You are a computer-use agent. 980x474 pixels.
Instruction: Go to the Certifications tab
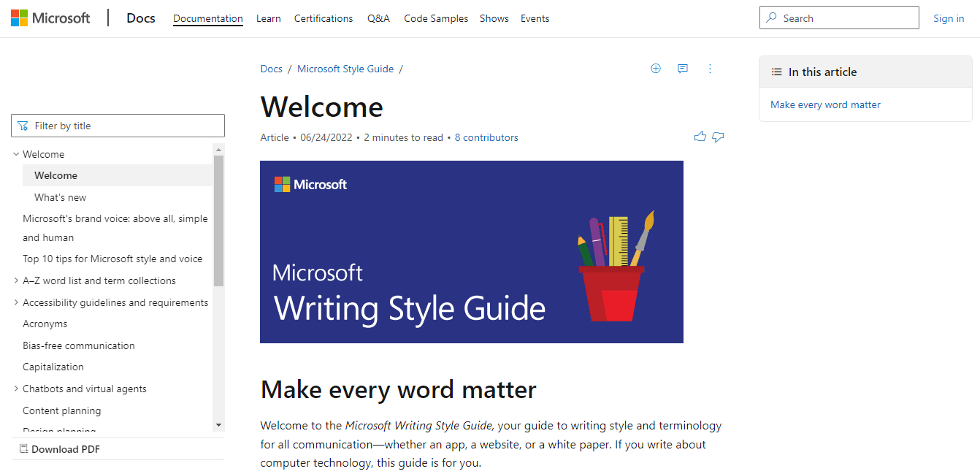[323, 18]
